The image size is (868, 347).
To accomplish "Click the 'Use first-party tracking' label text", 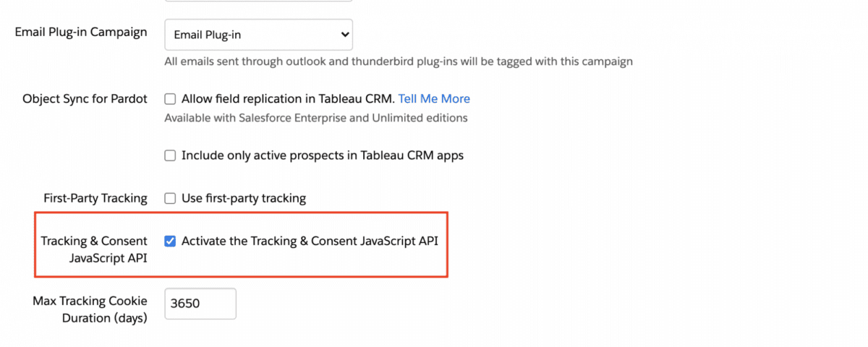I will pyautogui.click(x=244, y=198).
